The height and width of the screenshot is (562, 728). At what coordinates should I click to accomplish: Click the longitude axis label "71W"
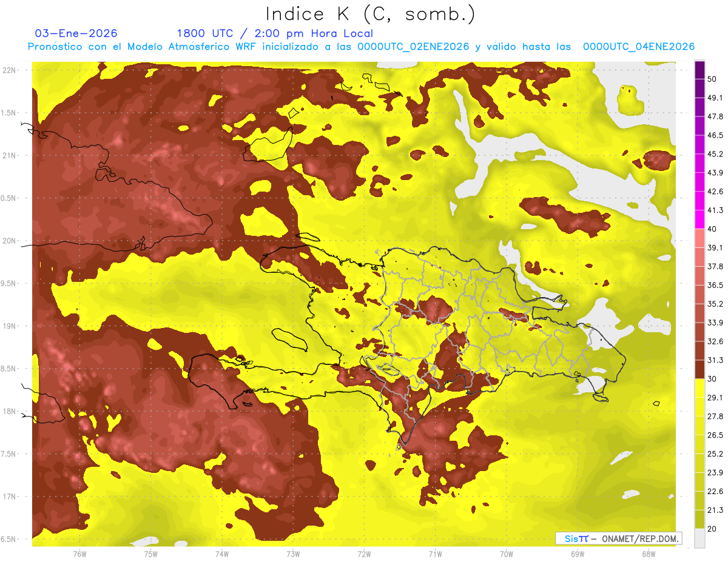point(435,554)
